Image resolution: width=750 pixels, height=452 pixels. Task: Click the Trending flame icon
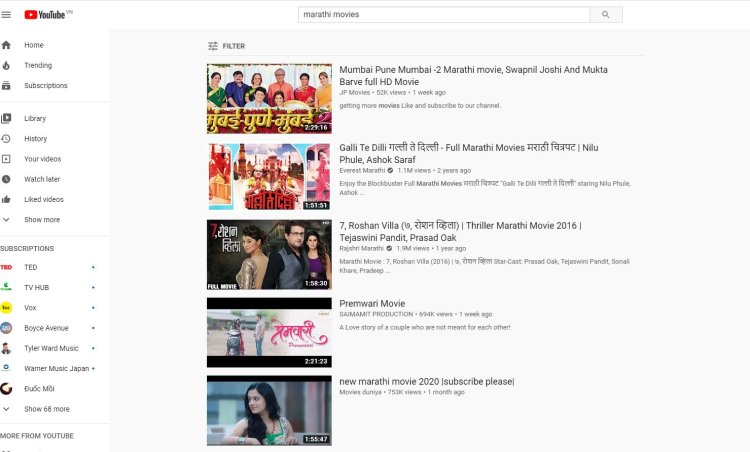pyautogui.click(x=6, y=66)
